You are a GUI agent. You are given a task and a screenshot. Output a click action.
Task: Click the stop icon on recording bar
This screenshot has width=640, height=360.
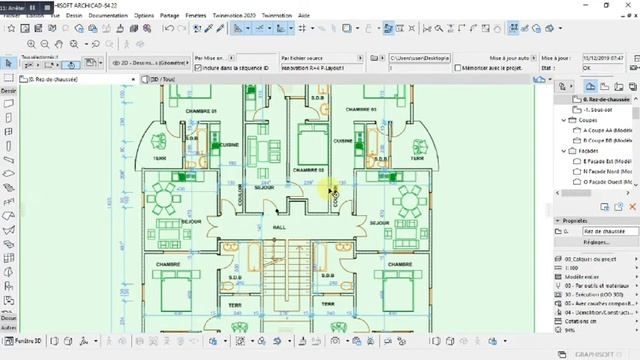(x=47, y=7)
